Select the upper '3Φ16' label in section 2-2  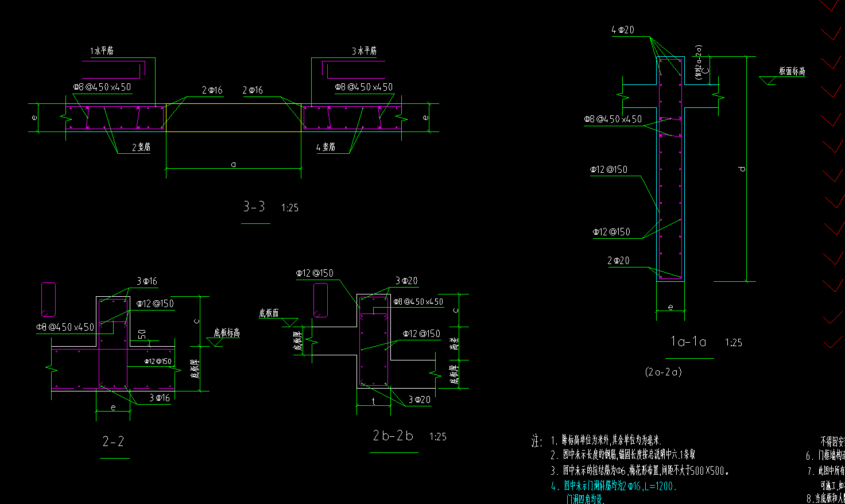click(147, 281)
